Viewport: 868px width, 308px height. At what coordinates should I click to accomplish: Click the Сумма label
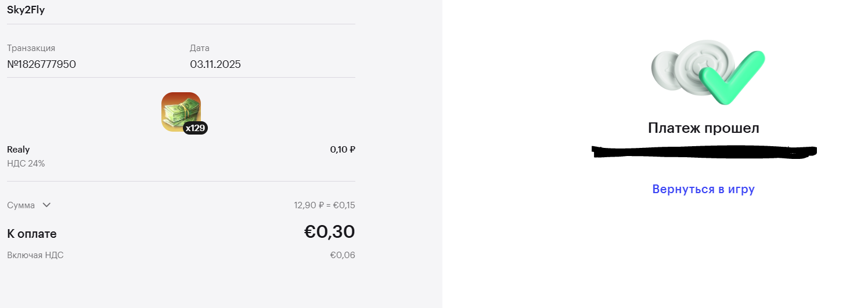pos(21,205)
